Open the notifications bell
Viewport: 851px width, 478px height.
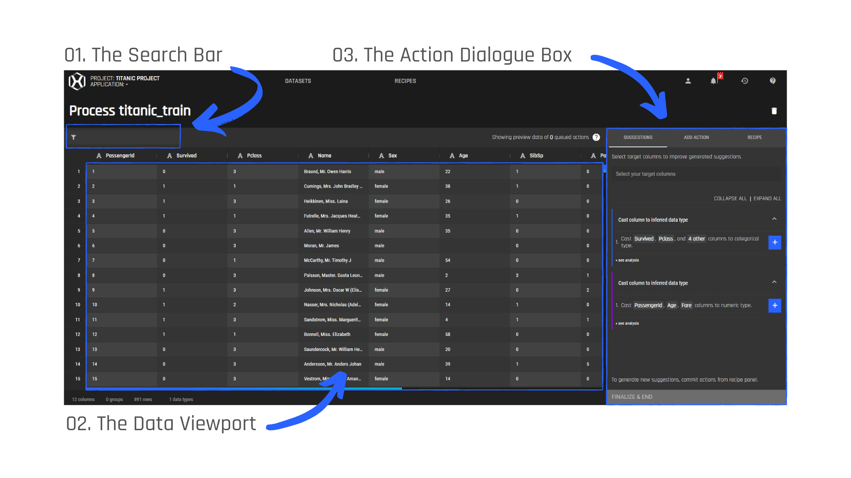click(713, 81)
